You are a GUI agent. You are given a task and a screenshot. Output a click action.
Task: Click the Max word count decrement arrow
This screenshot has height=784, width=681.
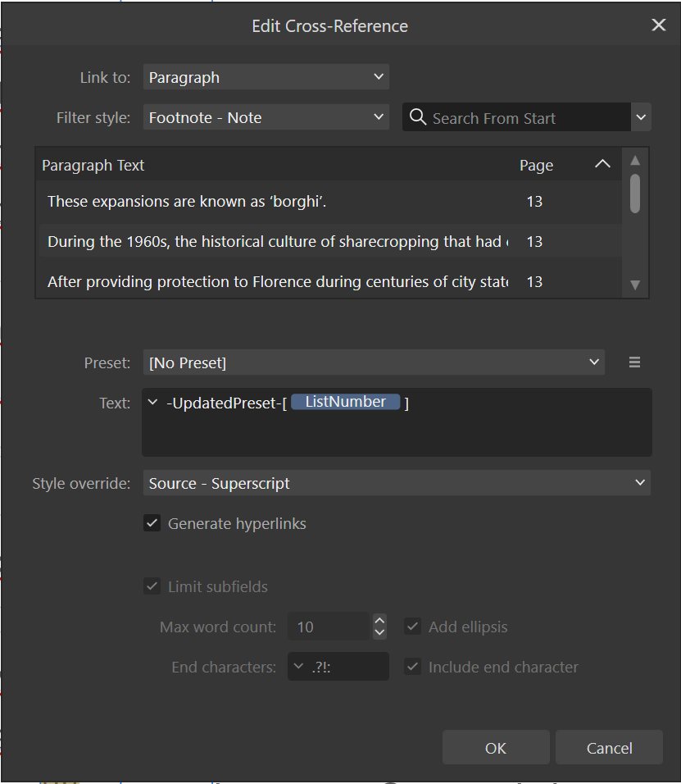379,631
